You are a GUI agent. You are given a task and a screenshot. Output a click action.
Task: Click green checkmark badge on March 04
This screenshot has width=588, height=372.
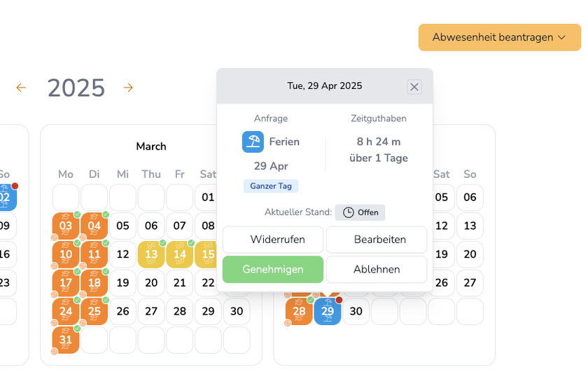pos(106,214)
